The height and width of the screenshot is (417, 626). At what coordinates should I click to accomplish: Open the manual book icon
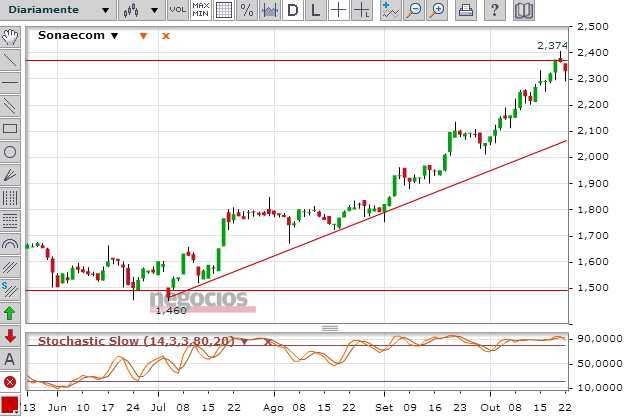(523, 10)
